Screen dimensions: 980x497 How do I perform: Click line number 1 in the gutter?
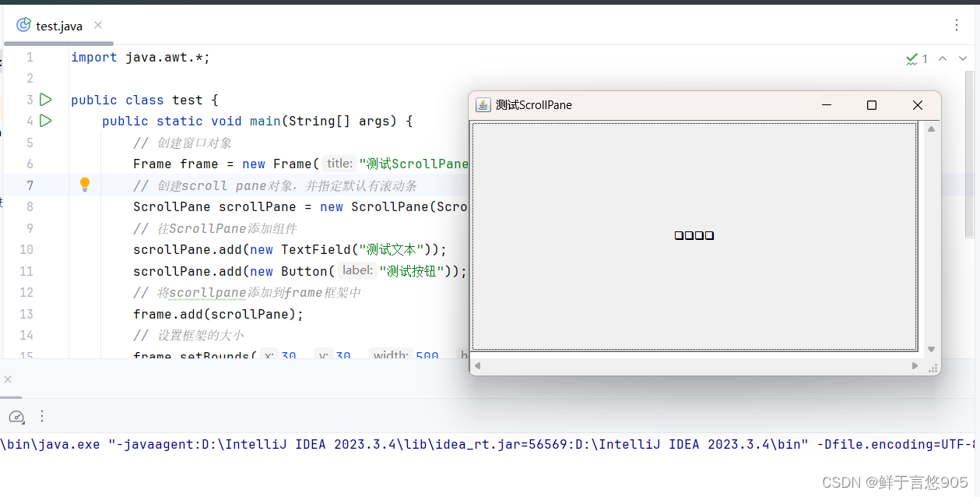(30, 57)
